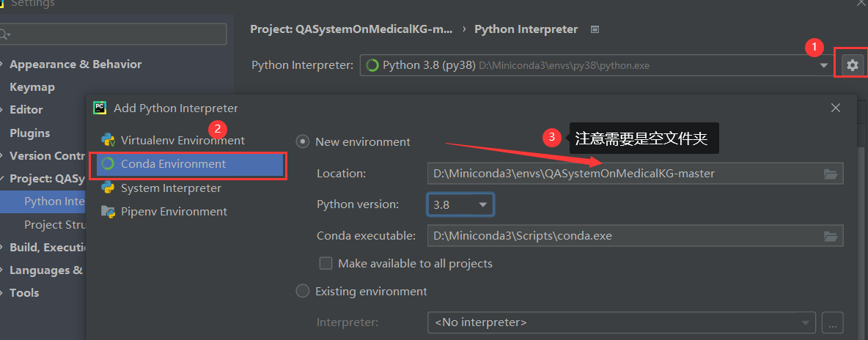
Task: Click the small icon beside Python Interpreter breadcrumb
Action: pos(595,29)
